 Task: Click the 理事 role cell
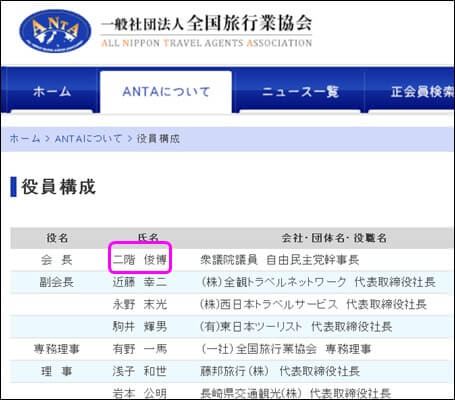pyautogui.click(x=57, y=371)
